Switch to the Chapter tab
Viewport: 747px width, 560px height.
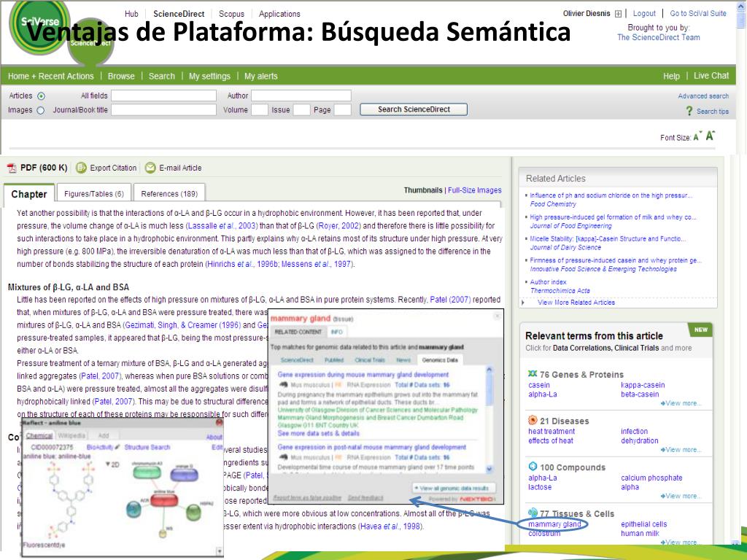coord(29,194)
